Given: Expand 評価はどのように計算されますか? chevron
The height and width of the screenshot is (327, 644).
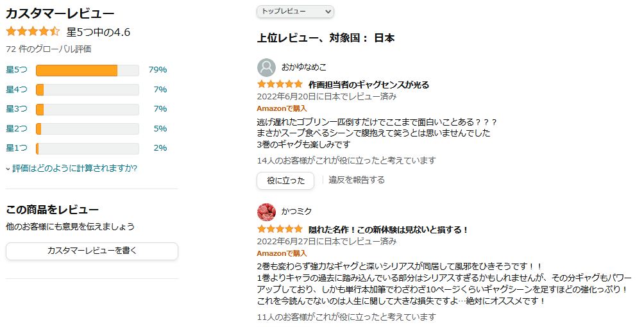Looking at the screenshot, I should [8, 169].
